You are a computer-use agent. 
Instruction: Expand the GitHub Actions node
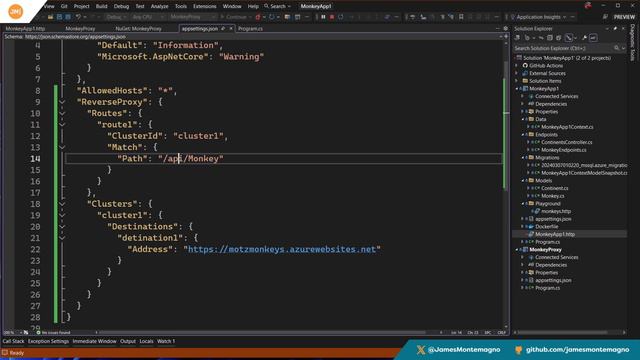click(x=517, y=66)
